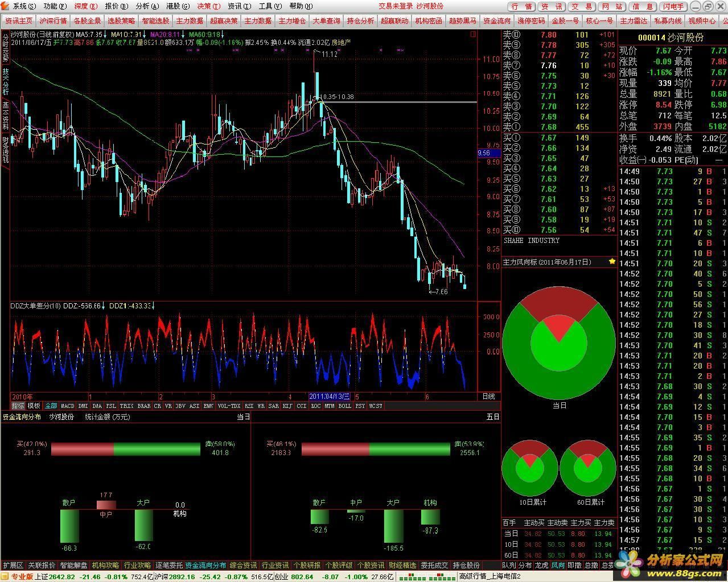Image resolution: width=728 pixels, height=582 pixels.
Task: Open 智能选股 in the toolbar
Action: point(155,20)
